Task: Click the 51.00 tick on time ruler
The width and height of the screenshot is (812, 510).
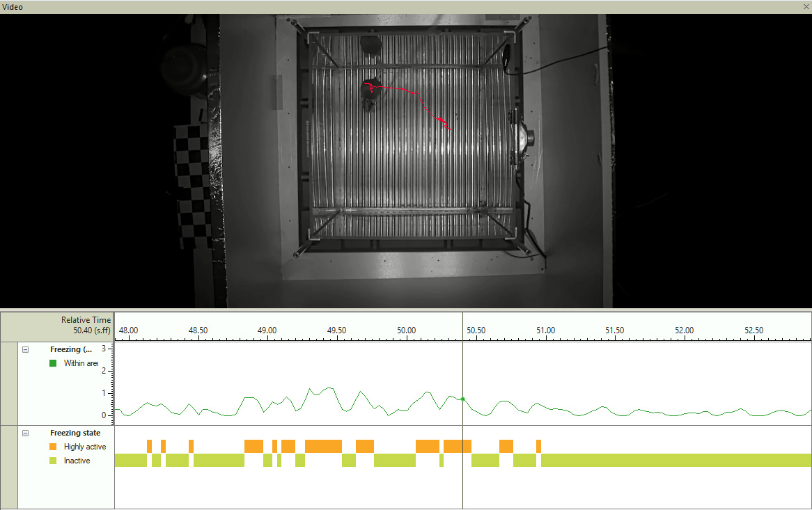Action: tap(545, 330)
